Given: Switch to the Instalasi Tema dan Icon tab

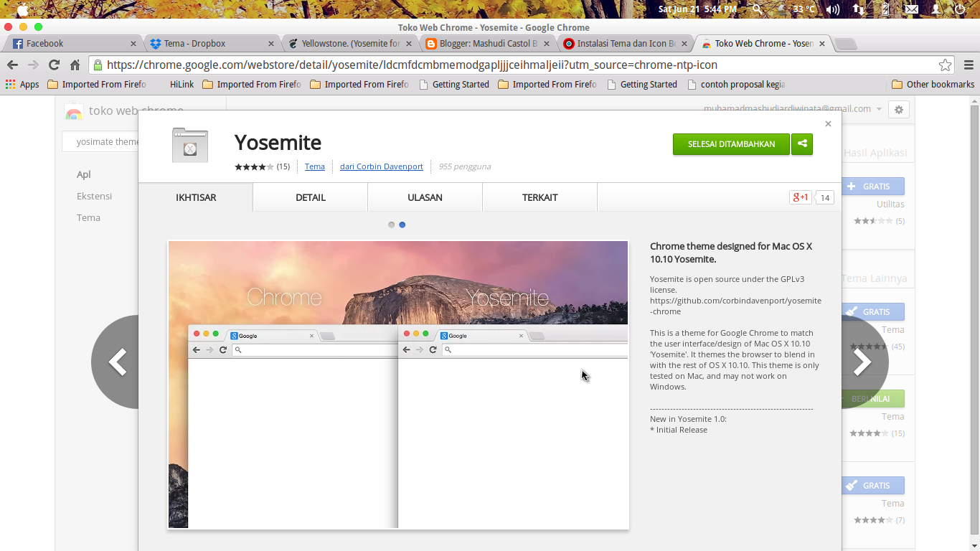Looking at the screenshot, I should pos(625,44).
